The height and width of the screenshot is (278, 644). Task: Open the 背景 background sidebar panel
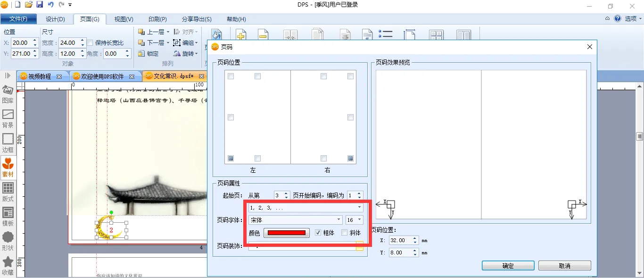pos(8,118)
